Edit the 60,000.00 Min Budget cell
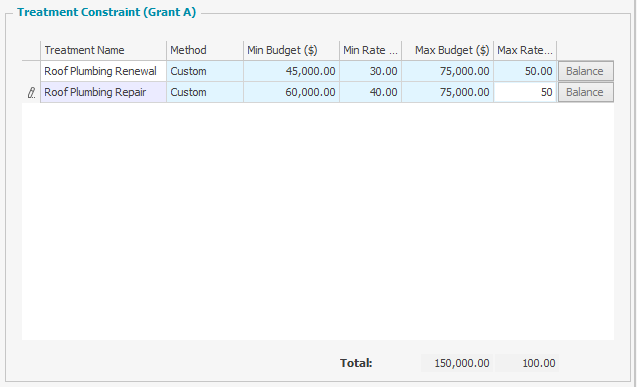 point(291,92)
